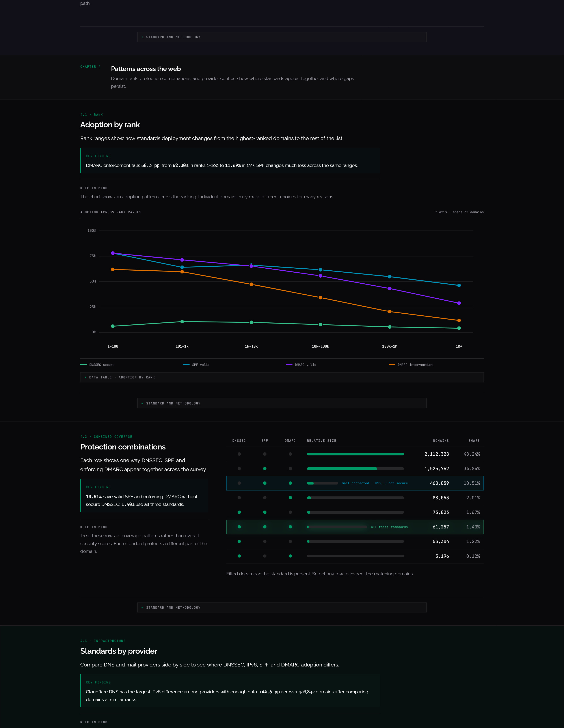This screenshot has height=728, width=564.
Task: Click the Protection combinations heading
Action: (123, 447)
